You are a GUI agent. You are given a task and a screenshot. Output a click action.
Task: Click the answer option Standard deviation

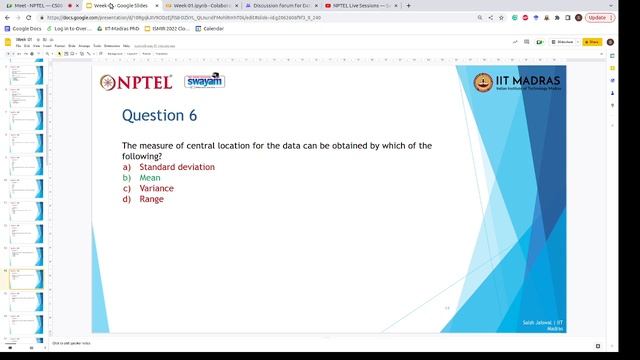(177, 167)
